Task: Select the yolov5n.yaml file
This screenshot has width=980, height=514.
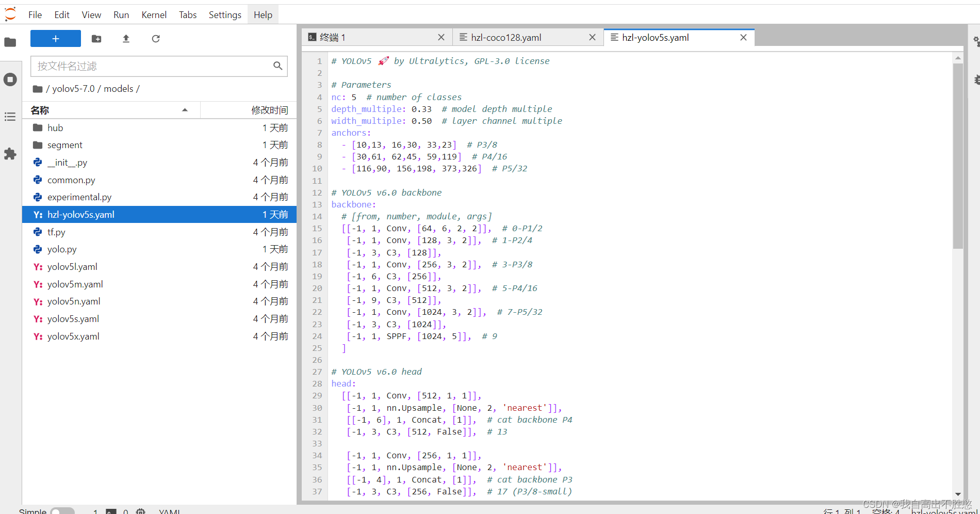Action: pos(159,301)
